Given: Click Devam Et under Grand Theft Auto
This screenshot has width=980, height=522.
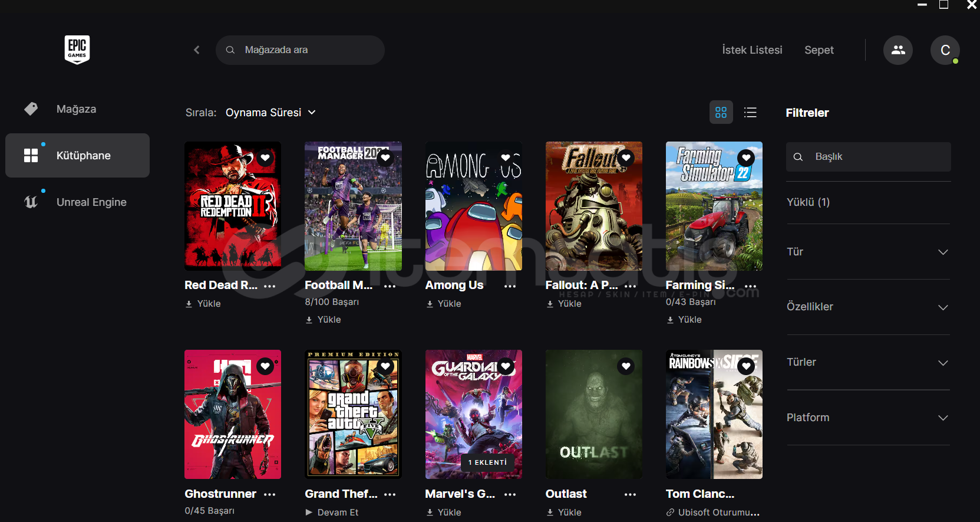Looking at the screenshot, I should 332,513.
